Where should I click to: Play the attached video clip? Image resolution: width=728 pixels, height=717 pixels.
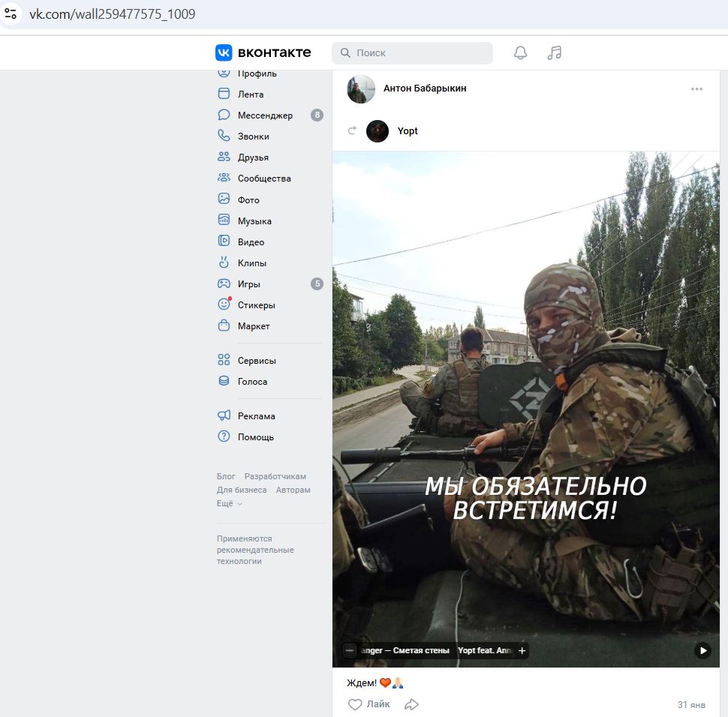click(x=702, y=650)
